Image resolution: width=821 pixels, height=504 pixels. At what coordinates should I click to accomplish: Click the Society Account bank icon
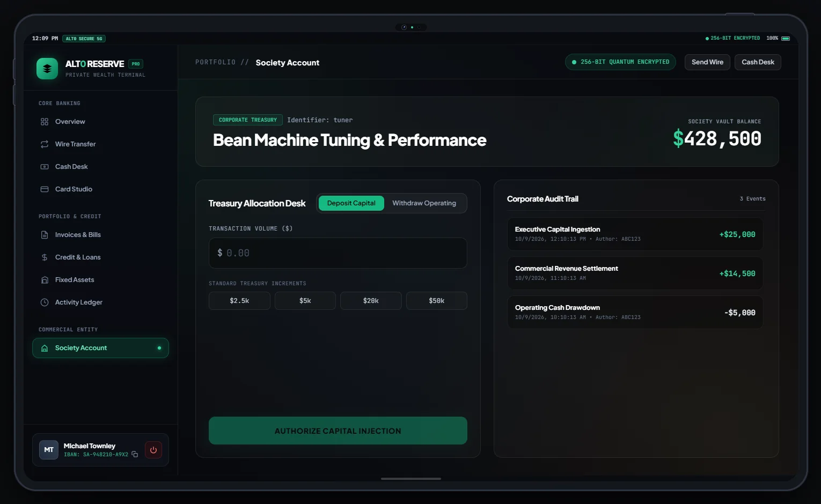tap(45, 348)
